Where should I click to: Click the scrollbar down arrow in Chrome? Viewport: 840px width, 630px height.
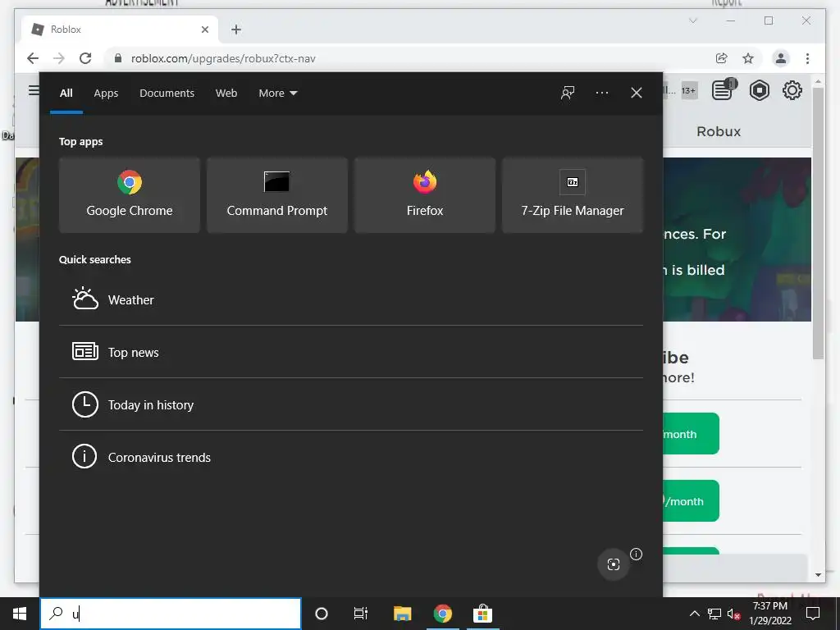818,575
